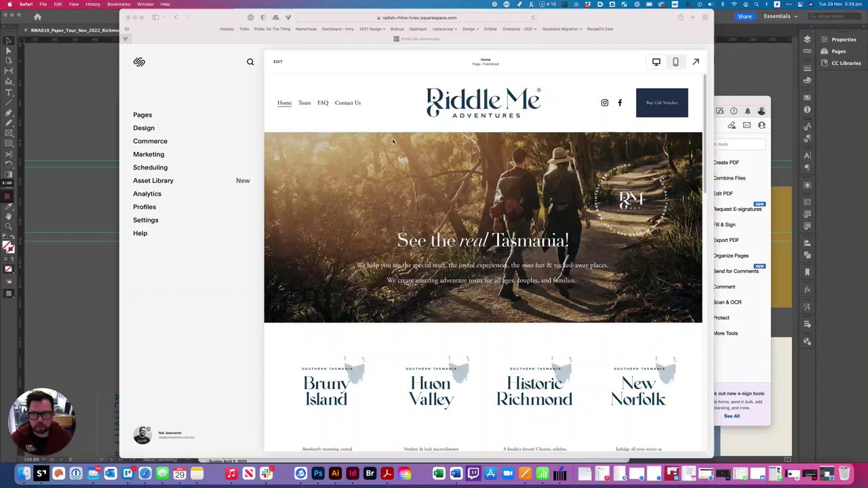Click See All link in Acrobat window
The height and width of the screenshot is (488, 868).
click(x=732, y=416)
